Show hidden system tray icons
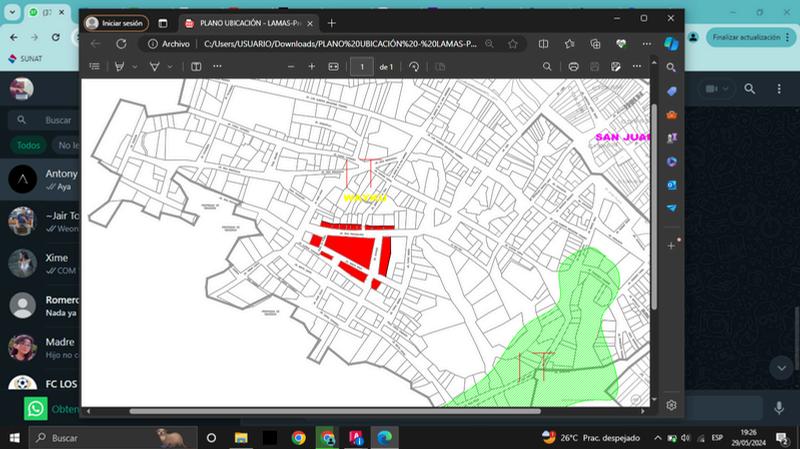800x449 pixels. pyautogui.click(x=658, y=438)
